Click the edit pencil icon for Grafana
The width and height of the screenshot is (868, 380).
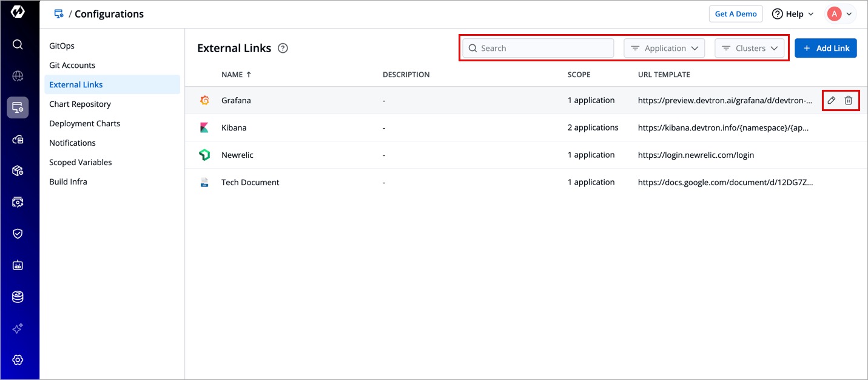coord(832,100)
